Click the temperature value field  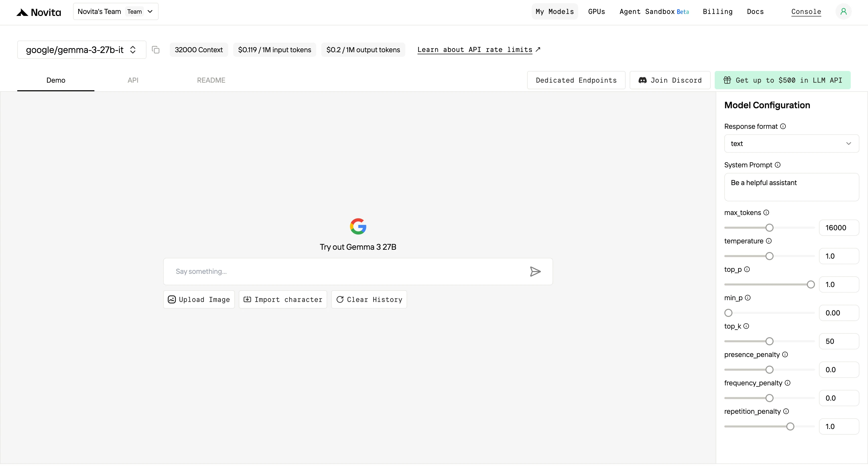pyautogui.click(x=839, y=256)
